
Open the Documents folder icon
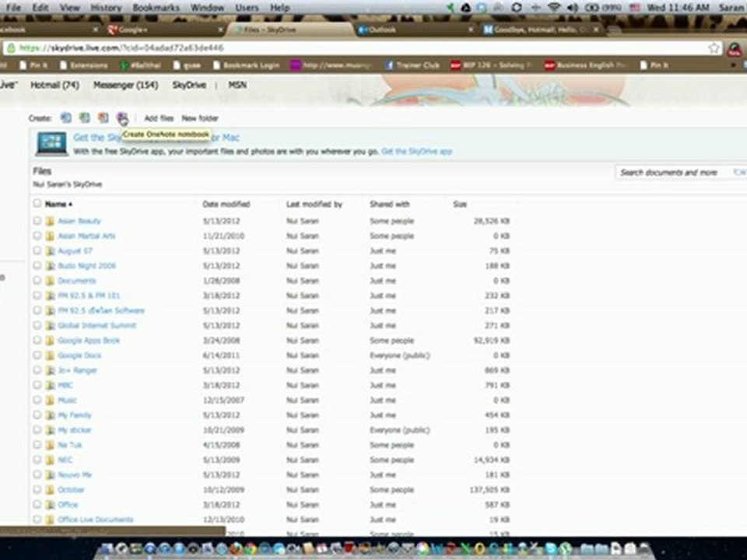50,281
